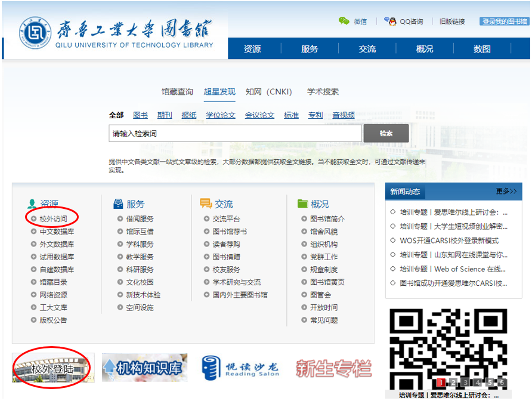Expand the 数图 navigation menu
Image resolution: width=532 pixels, height=404 pixels.
coord(482,49)
